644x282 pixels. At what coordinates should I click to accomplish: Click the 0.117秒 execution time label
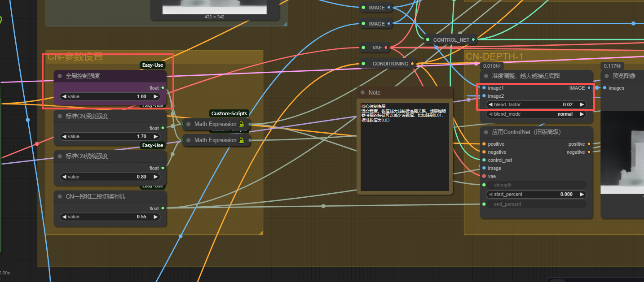pyautogui.click(x=613, y=66)
